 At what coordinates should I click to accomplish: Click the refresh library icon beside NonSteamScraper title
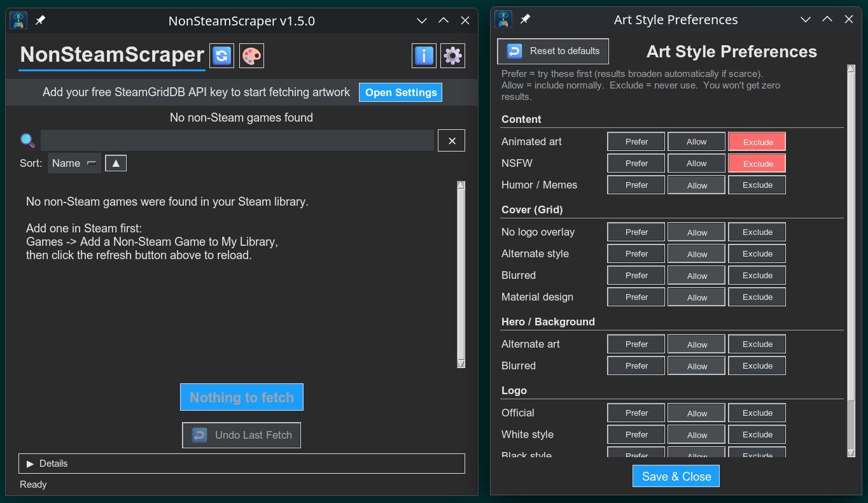click(221, 55)
